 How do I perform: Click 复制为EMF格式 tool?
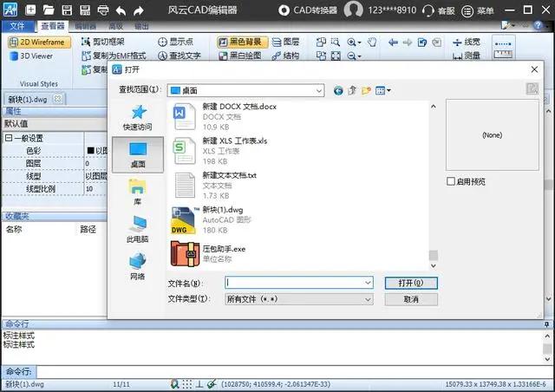click(x=114, y=56)
